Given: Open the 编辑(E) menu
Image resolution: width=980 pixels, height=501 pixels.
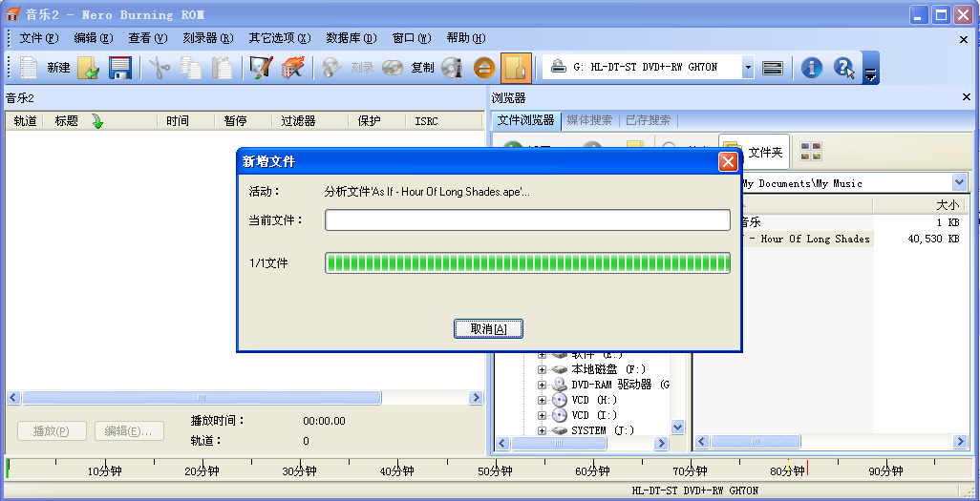Looking at the screenshot, I should (93, 38).
